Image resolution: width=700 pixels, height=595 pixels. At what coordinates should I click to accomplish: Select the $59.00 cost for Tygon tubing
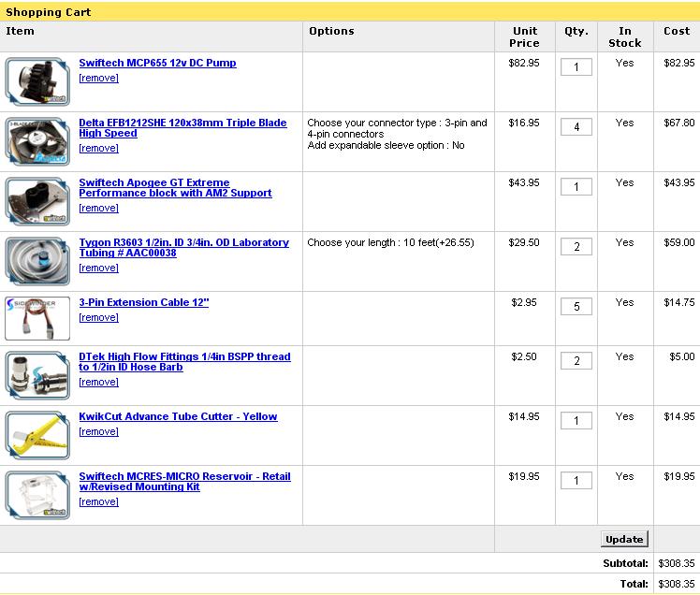pyautogui.click(x=679, y=242)
